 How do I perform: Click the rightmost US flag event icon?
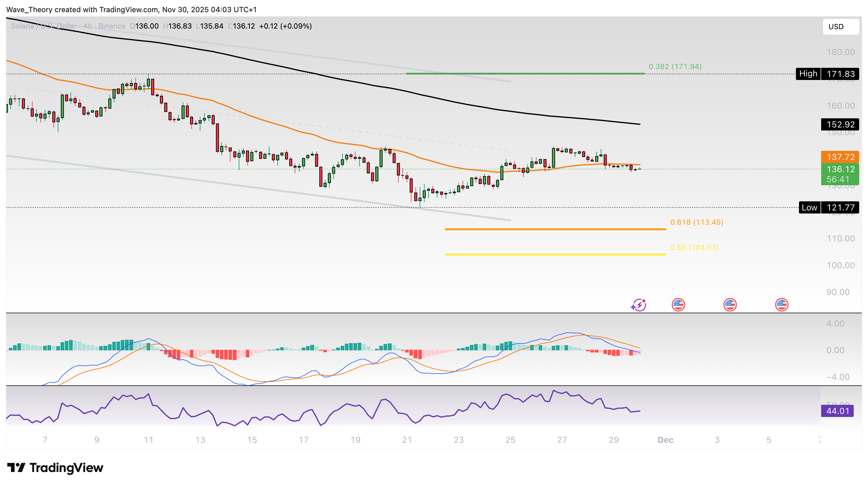(x=781, y=305)
